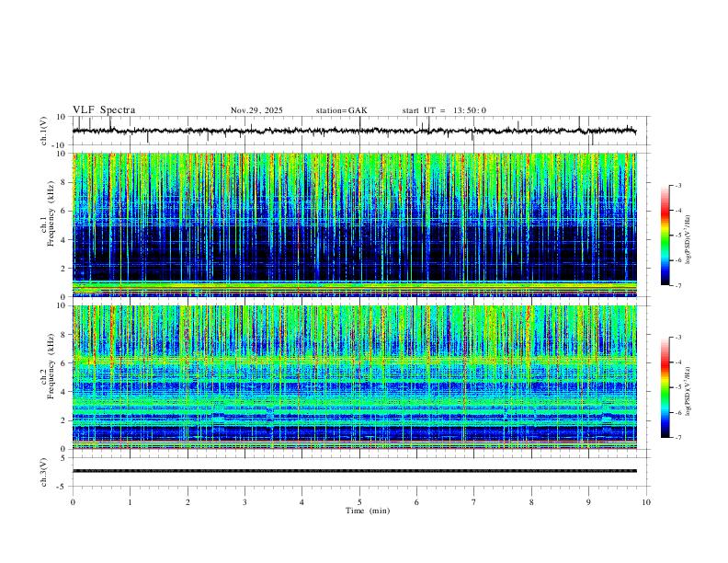The width and height of the screenshot is (728, 563).
Task: Click the ch.2 colorbar scale
Action: [665, 387]
